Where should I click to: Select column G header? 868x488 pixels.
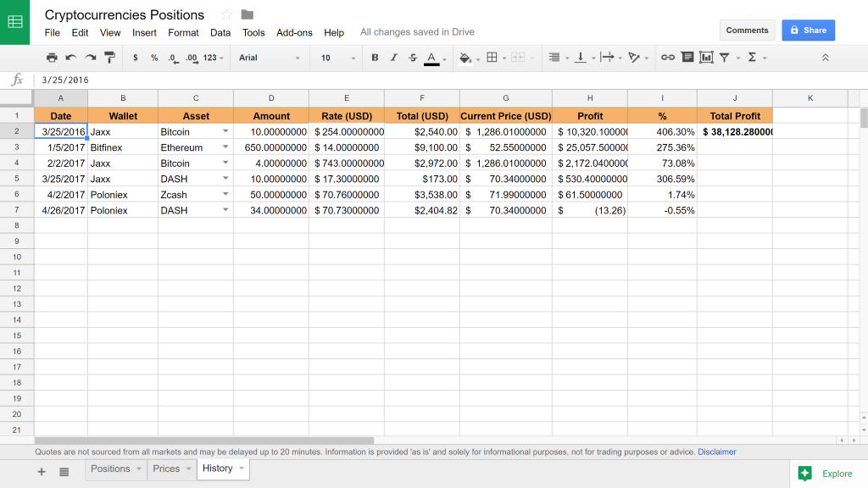tap(506, 98)
